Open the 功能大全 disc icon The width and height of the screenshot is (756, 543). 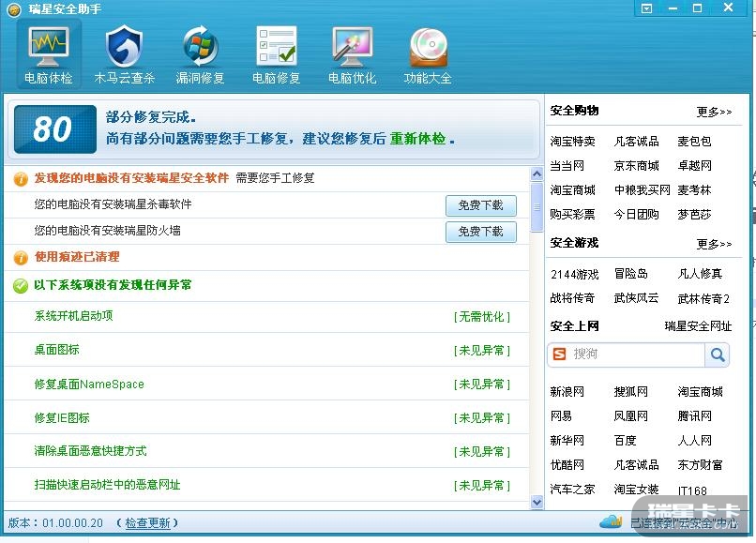tap(428, 54)
